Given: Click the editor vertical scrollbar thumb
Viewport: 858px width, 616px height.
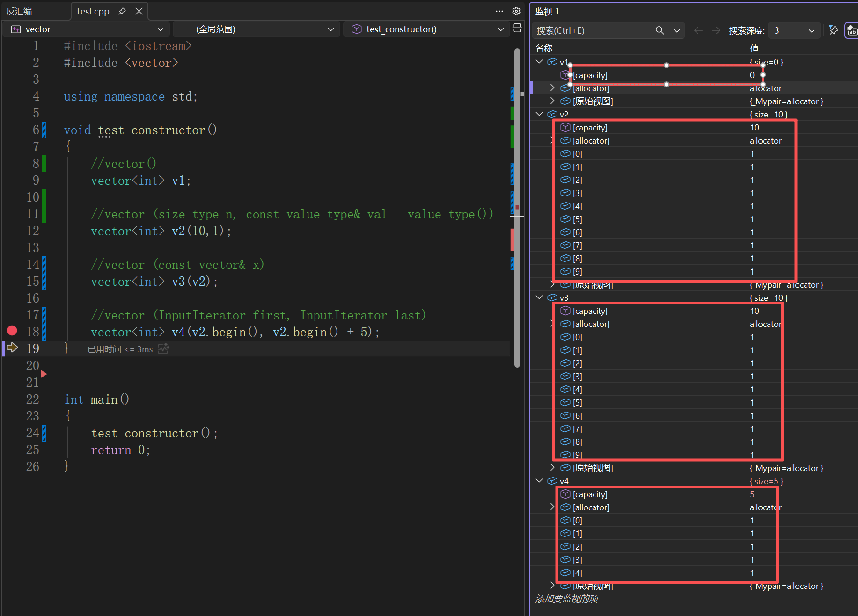Looking at the screenshot, I should click(517, 208).
